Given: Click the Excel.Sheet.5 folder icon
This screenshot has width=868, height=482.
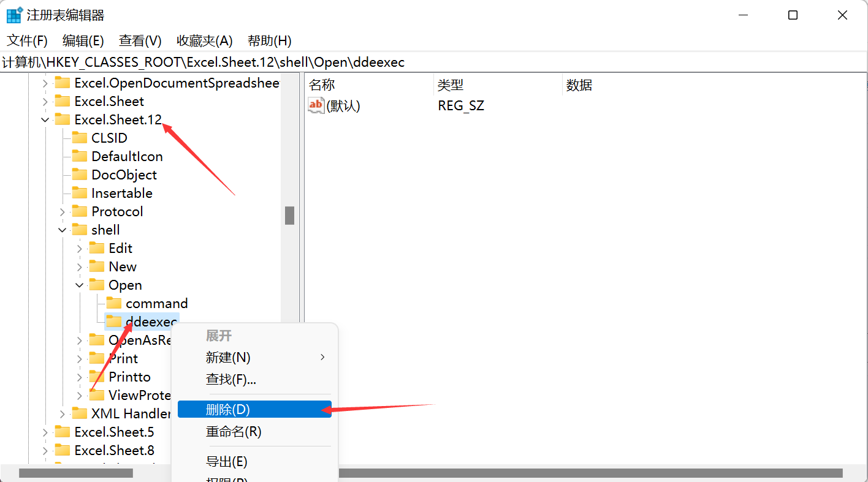Looking at the screenshot, I should tap(63, 432).
